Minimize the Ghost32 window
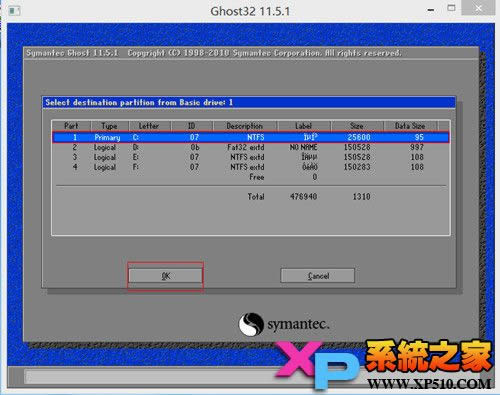This screenshot has width=500, height=395. click(x=431, y=10)
